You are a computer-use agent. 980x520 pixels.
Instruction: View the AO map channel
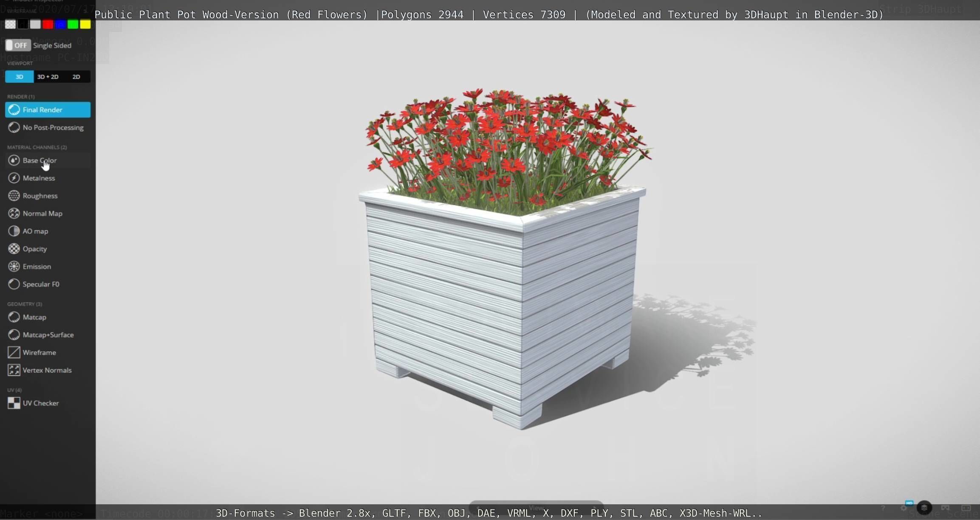click(48, 231)
